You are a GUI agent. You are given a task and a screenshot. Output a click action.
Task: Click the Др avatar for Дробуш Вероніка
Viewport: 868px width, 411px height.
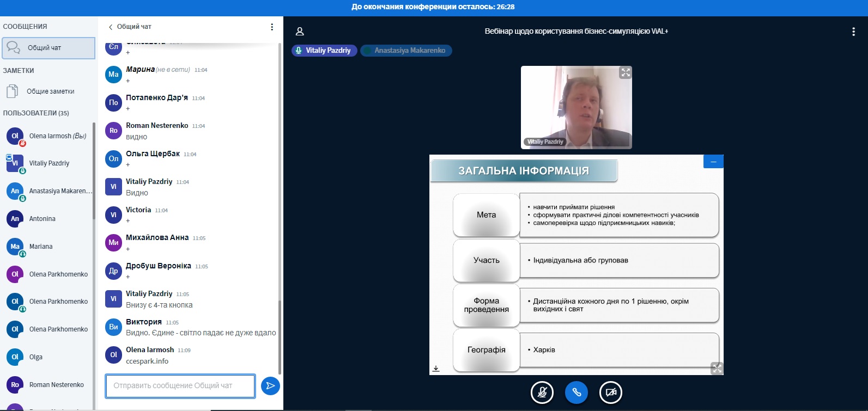point(113,271)
